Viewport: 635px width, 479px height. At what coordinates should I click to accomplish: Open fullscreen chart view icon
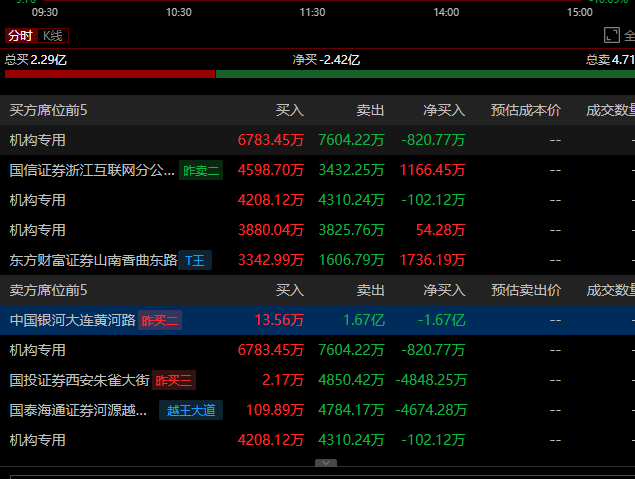tap(612, 35)
